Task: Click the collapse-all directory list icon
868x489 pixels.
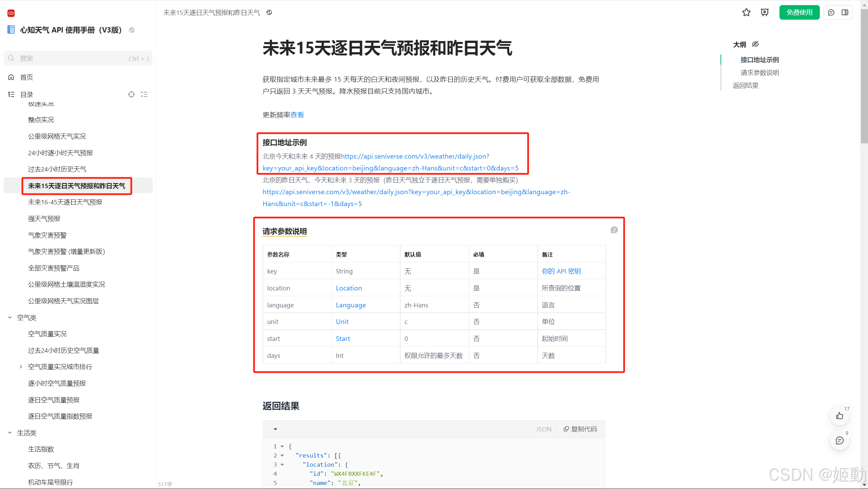Action: 144,95
